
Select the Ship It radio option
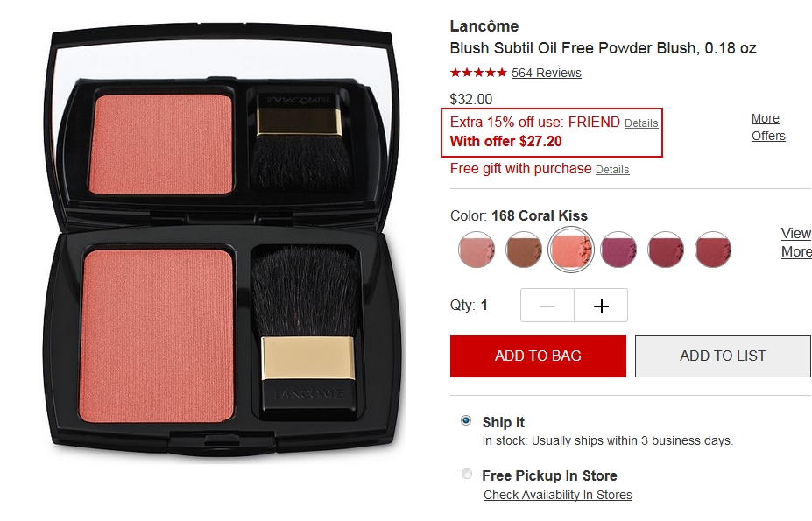(x=466, y=420)
